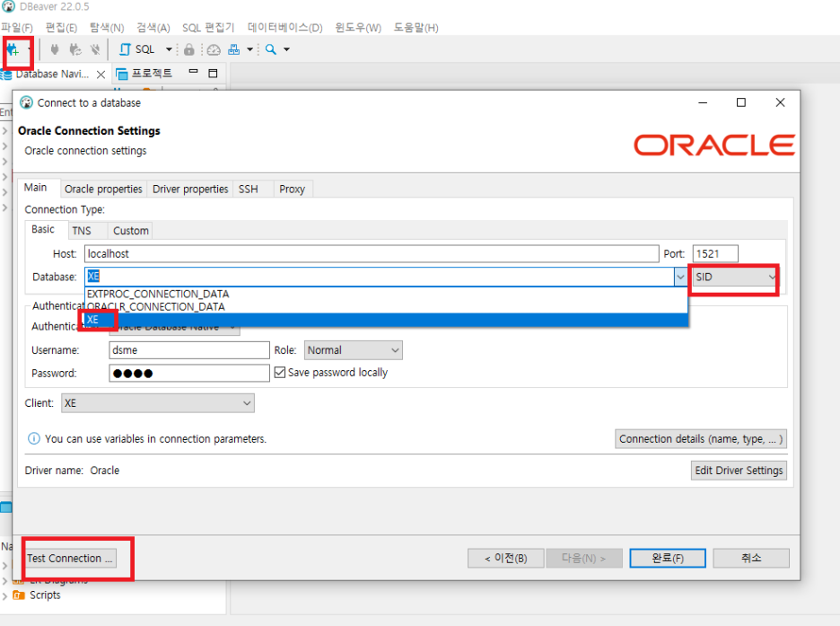The width and height of the screenshot is (840, 626).
Task: Expand the Scripts folder in navigator
Action: pos(4,596)
